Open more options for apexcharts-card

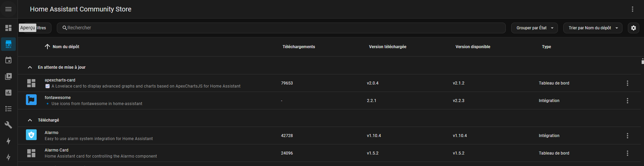[x=628, y=83]
